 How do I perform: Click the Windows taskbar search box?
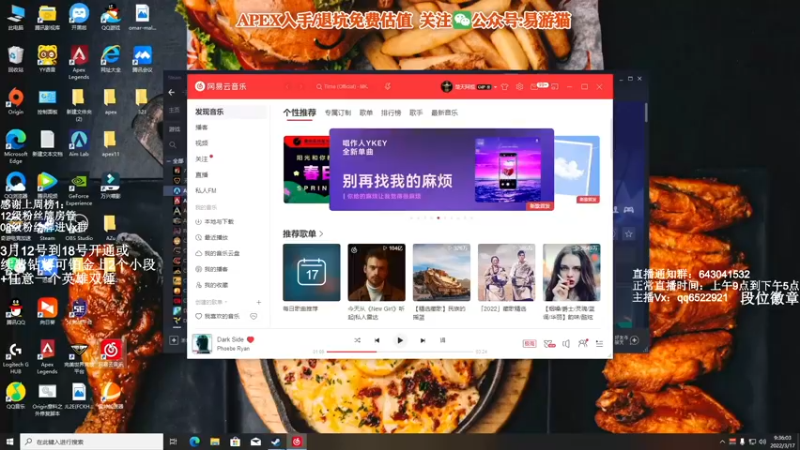click(92, 441)
